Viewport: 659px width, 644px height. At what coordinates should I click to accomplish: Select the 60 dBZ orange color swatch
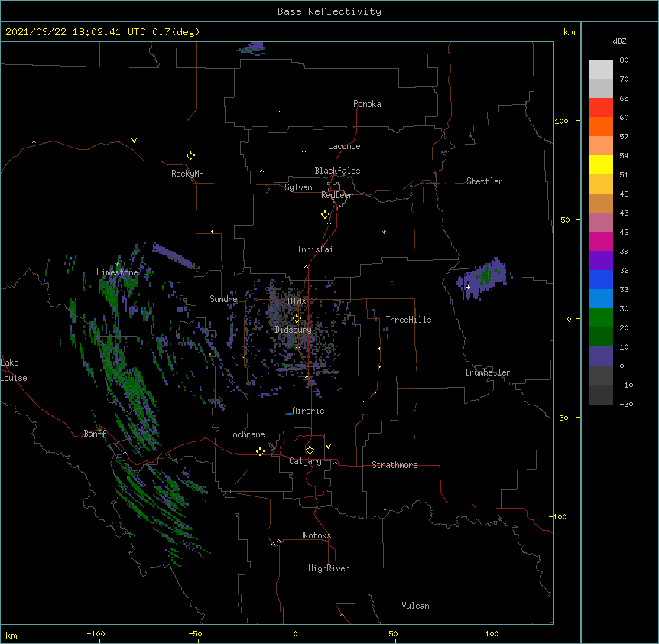[601, 126]
